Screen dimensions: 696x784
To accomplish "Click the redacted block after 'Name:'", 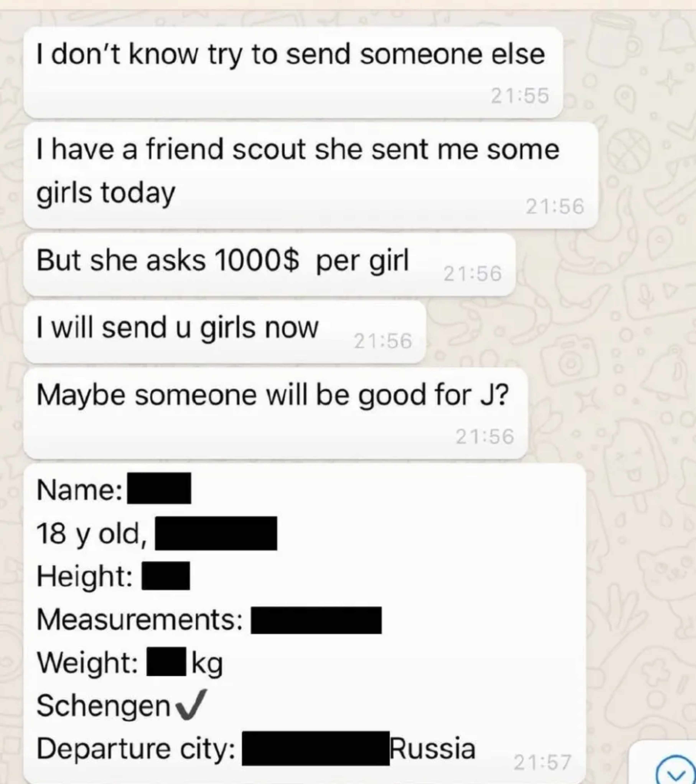I will [x=159, y=488].
